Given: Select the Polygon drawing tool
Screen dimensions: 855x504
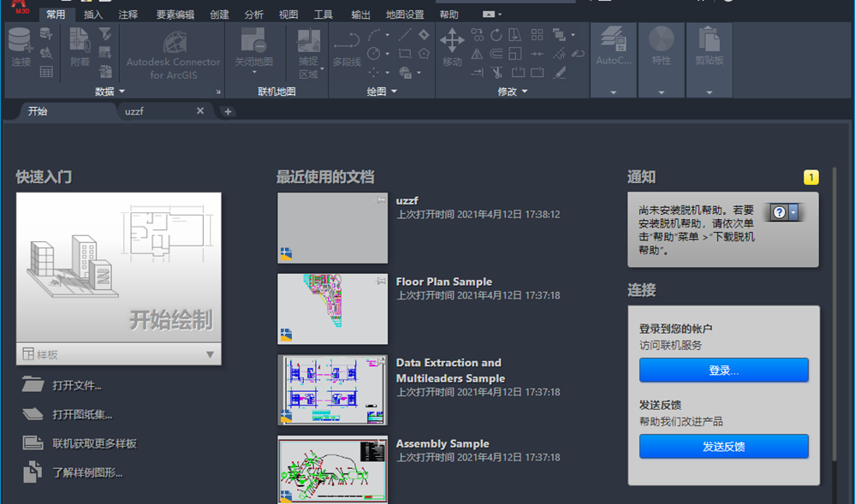Looking at the screenshot, I should pos(424,53).
